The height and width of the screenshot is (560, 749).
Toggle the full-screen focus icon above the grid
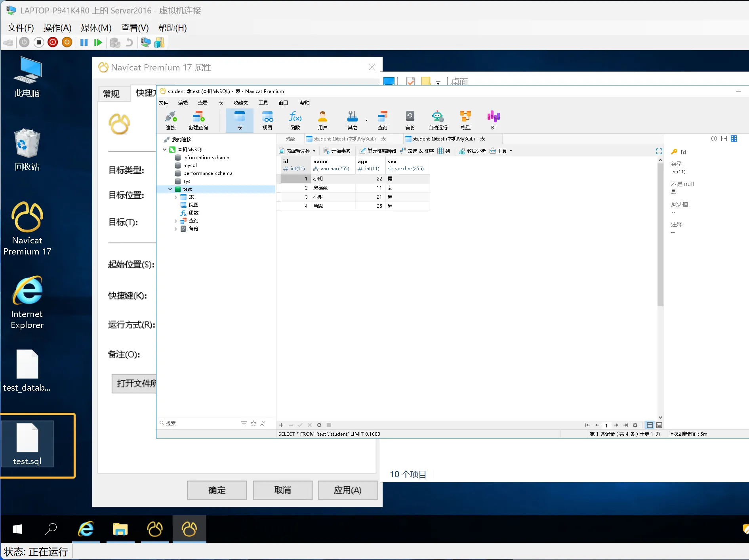coord(659,151)
